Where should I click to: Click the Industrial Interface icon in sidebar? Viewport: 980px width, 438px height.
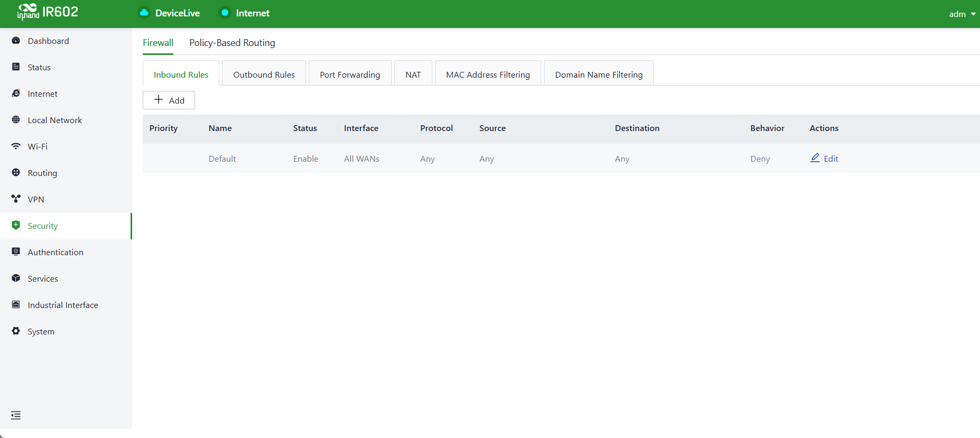(x=16, y=305)
